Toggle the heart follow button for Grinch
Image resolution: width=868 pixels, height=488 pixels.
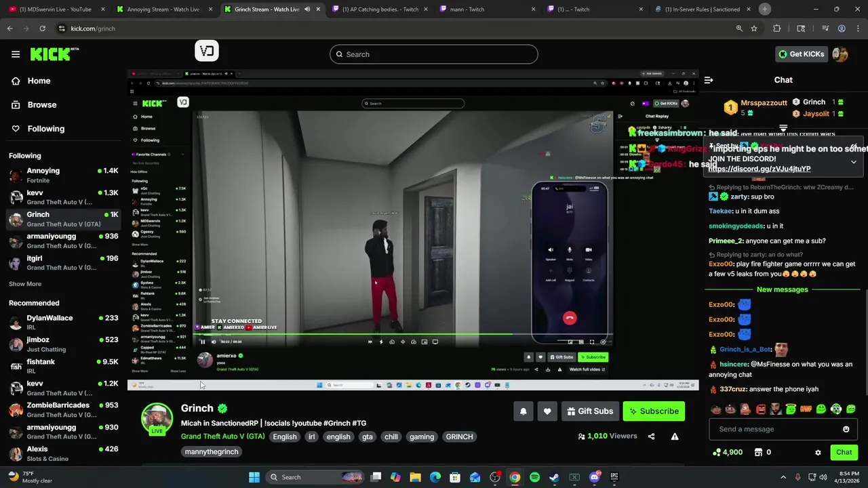point(547,411)
